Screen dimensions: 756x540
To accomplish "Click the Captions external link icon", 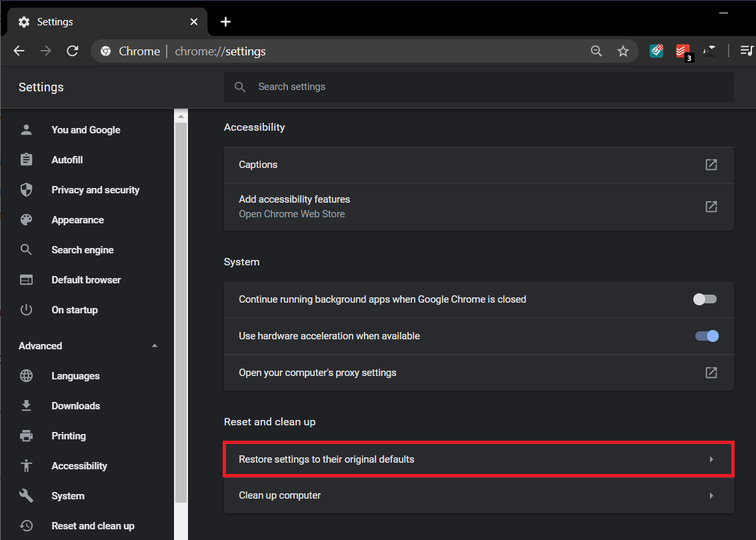I will pyautogui.click(x=711, y=165).
